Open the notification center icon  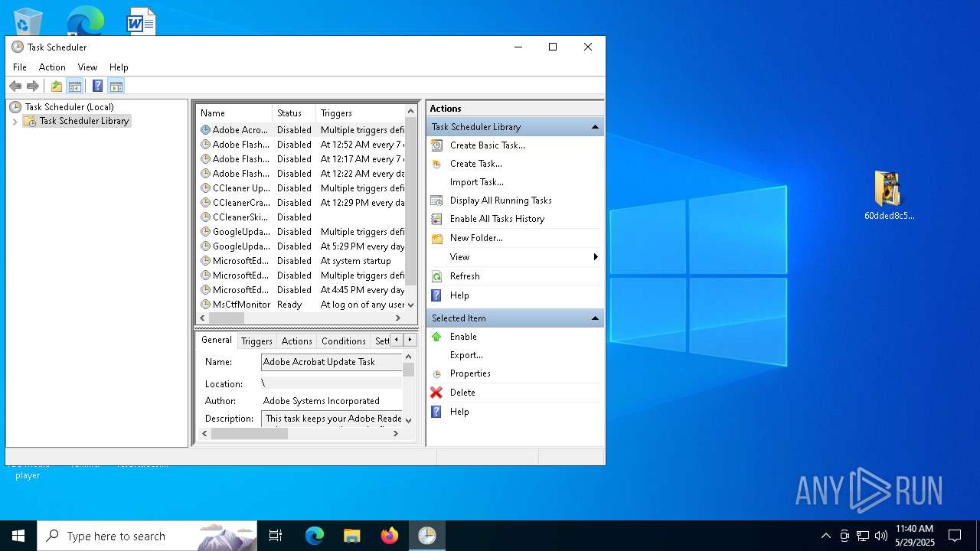[955, 536]
